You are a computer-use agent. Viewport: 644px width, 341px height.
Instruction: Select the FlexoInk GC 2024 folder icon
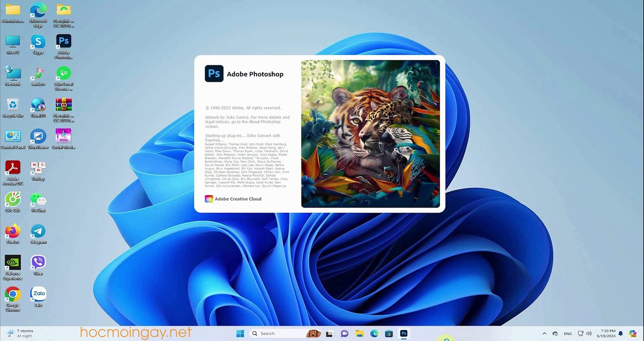coord(63,15)
